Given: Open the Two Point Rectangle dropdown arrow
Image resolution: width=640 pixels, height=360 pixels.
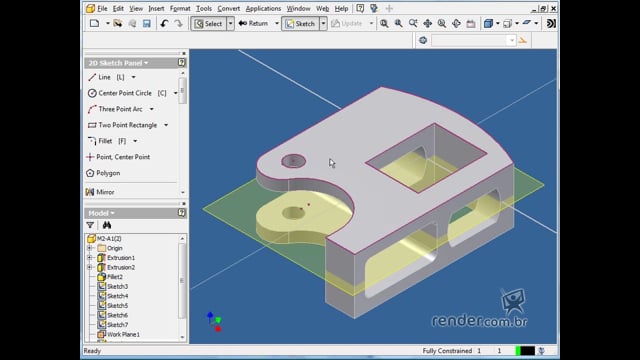Looking at the screenshot, I should coord(166,125).
